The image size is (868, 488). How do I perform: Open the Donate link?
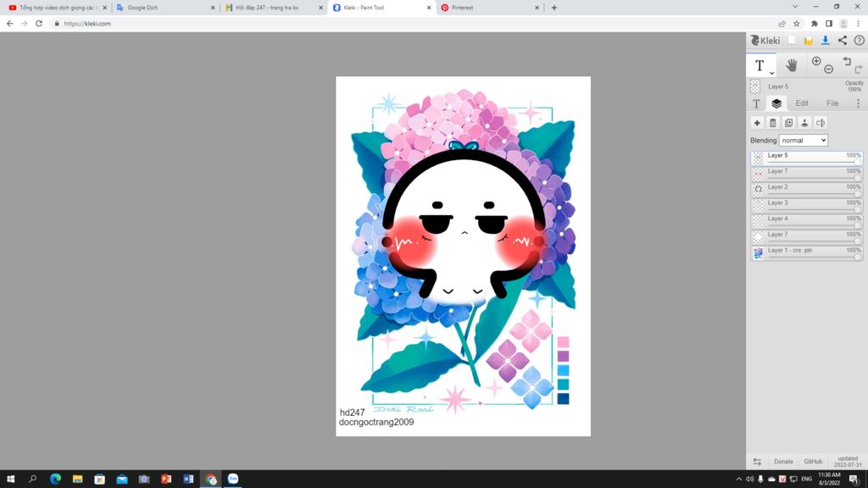(783, 462)
